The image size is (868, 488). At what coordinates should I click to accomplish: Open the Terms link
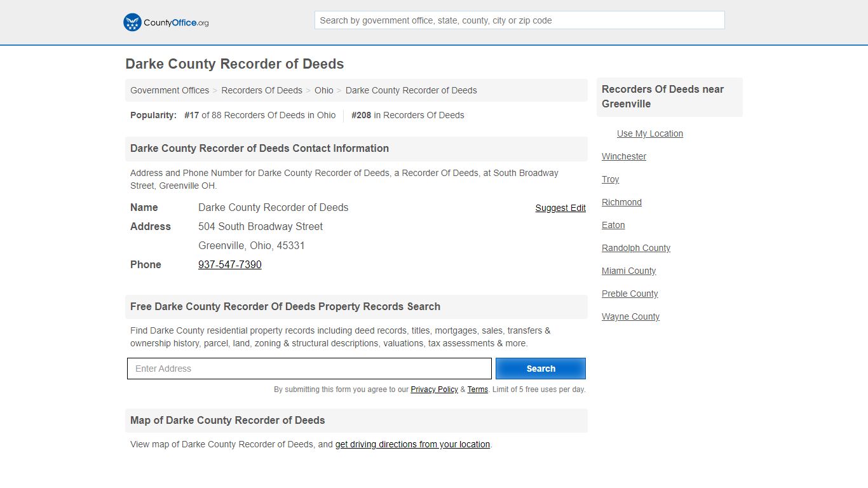pyautogui.click(x=478, y=390)
